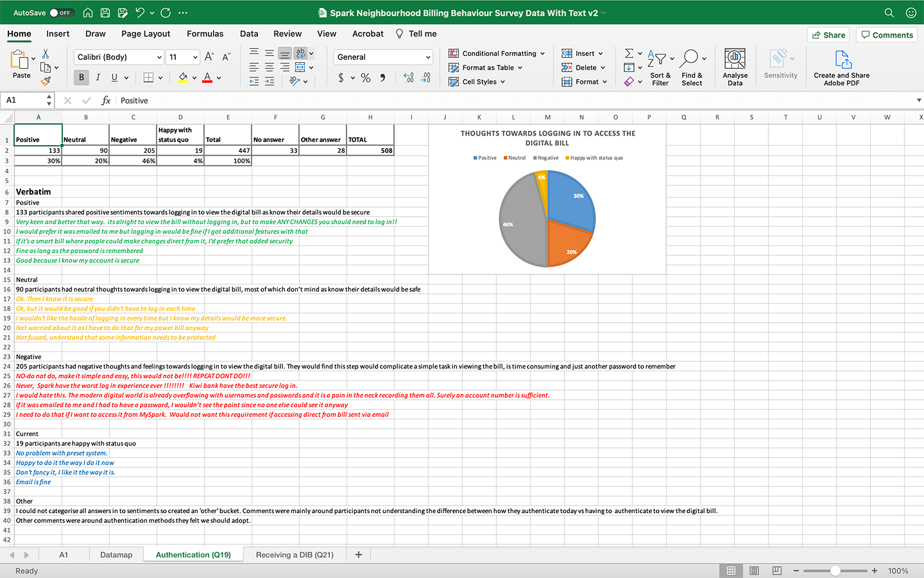This screenshot has width=924, height=578.
Task: Click the Comments button
Action: click(x=887, y=35)
